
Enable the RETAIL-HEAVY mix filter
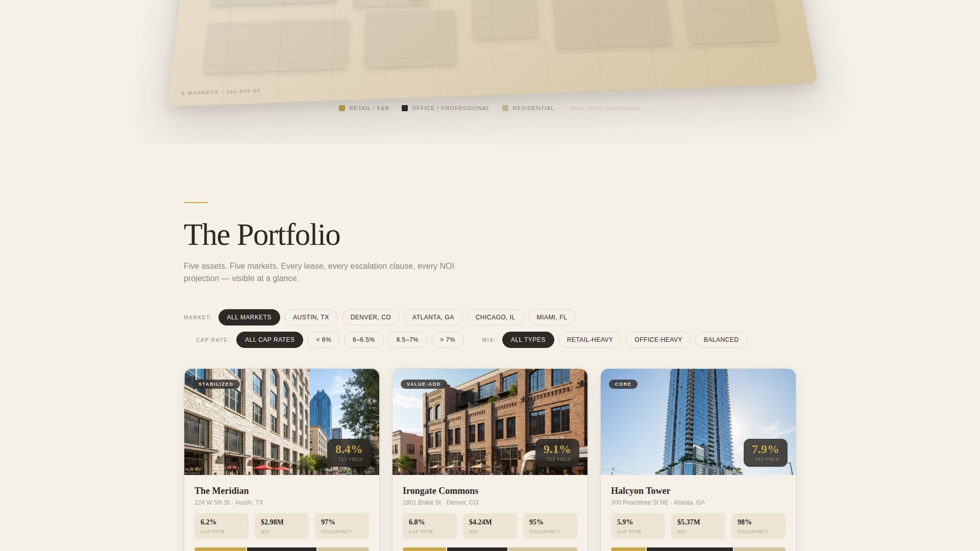point(590,339)
